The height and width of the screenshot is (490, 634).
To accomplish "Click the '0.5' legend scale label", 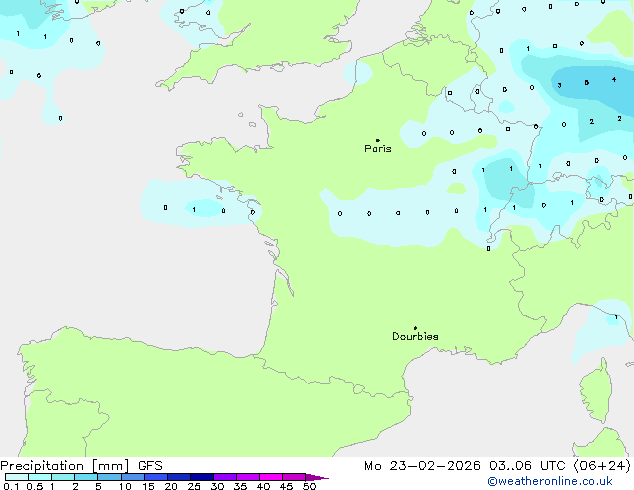I will pyautogui.click(x=35, y=486).
